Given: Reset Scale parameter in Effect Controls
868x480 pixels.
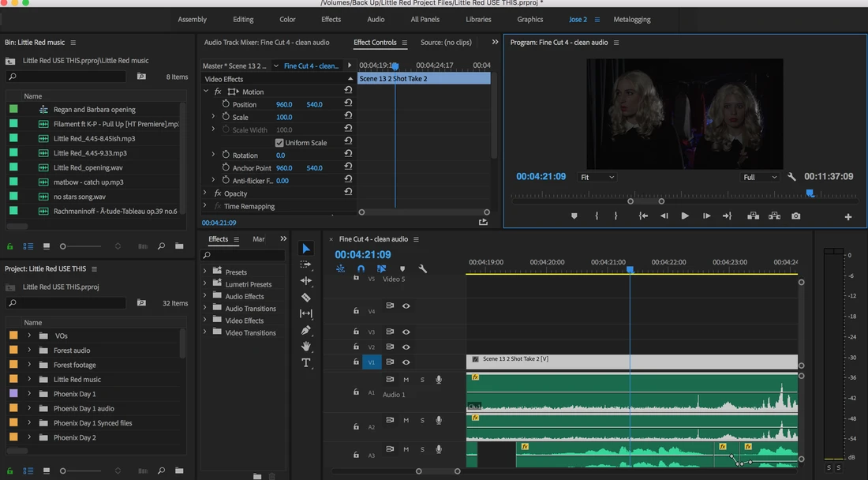Looking at the screenshot, I should point(348,116).
